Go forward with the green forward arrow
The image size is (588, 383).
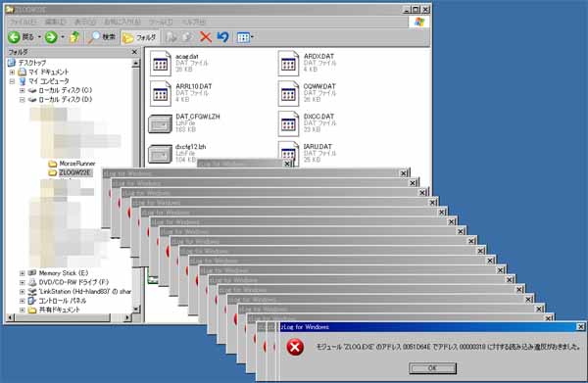(51, 37)
